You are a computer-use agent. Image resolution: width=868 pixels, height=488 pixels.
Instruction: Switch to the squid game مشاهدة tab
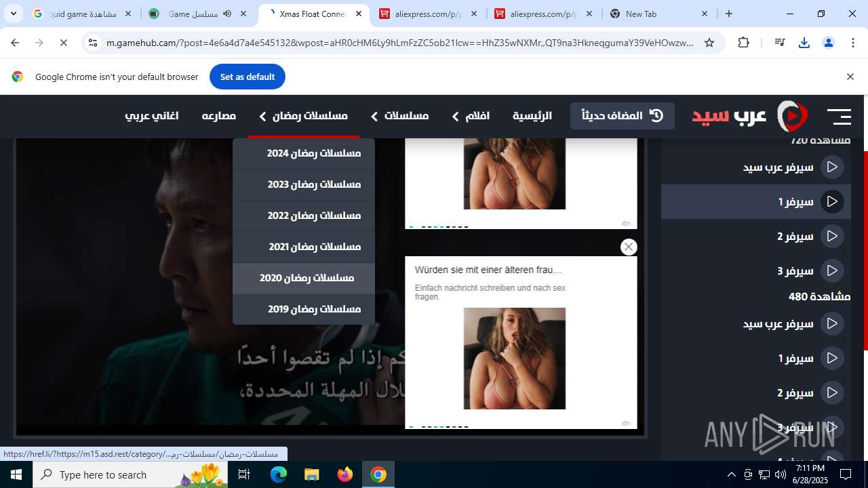click(x=83, y=14)
